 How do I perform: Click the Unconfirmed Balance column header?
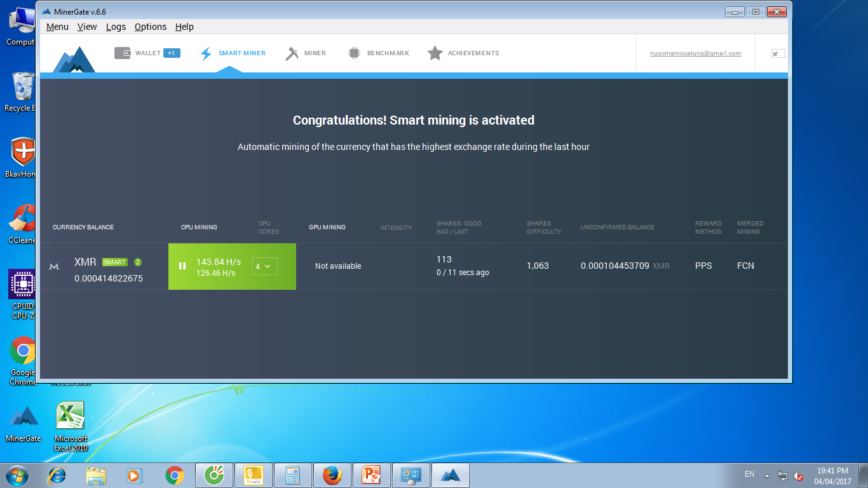[x=618, y=227]
